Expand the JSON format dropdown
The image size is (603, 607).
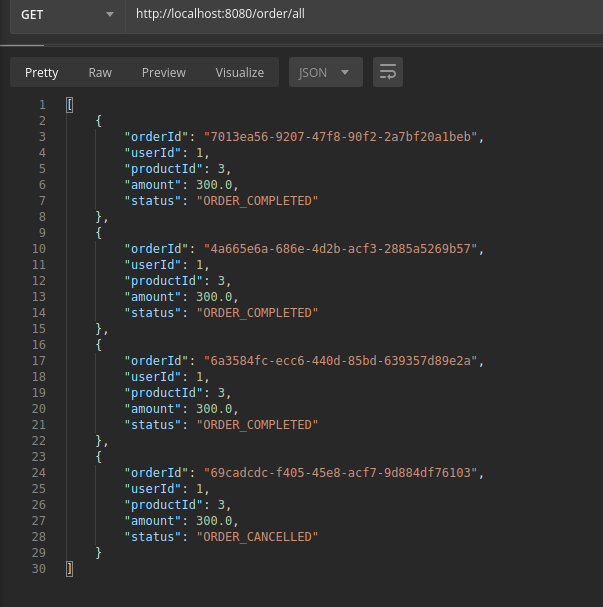[x=325, y=72]
